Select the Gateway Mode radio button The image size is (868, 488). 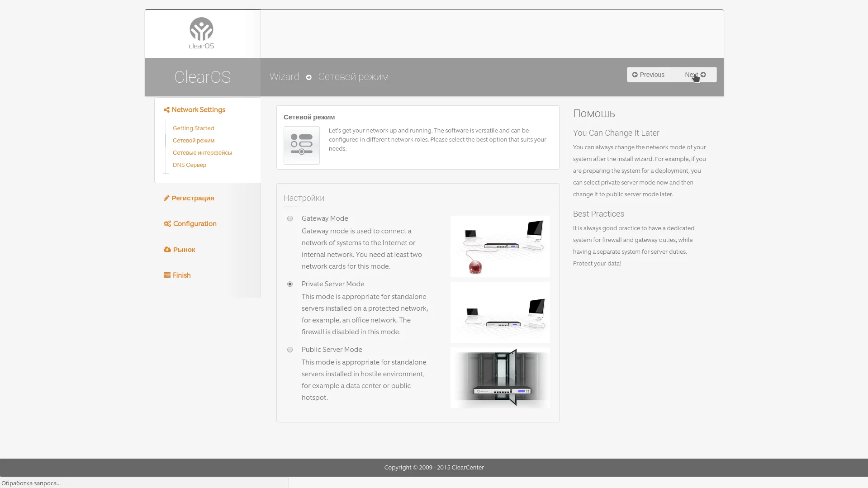tap(290, 218)
